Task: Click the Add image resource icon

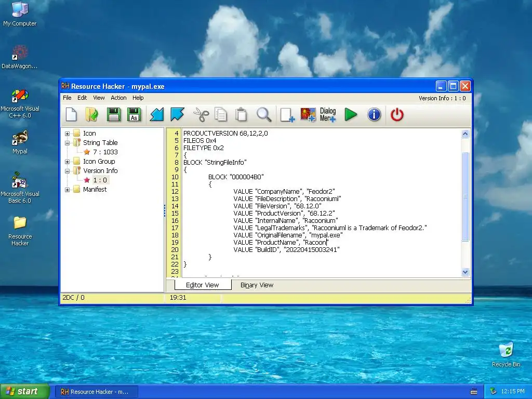Action: [x=308, y=114]
